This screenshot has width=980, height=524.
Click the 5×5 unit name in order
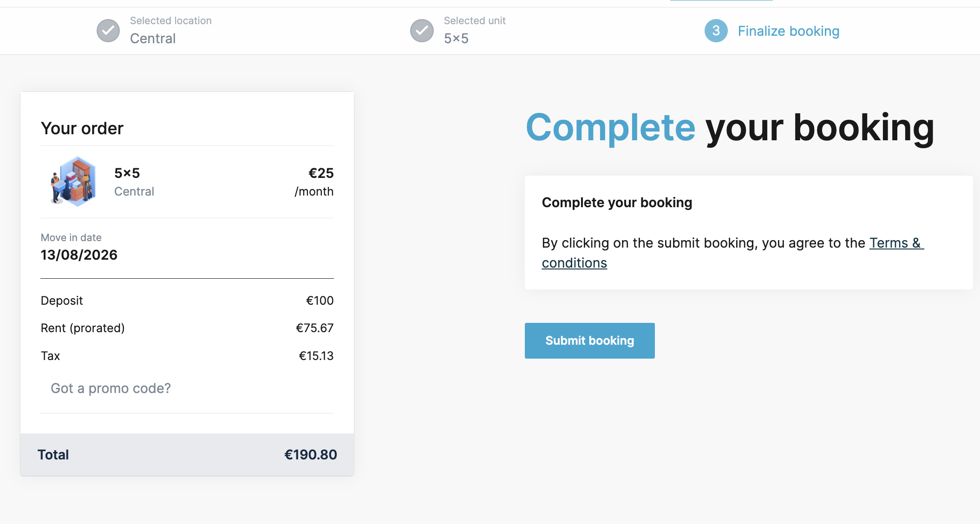[x=127, y=173]
